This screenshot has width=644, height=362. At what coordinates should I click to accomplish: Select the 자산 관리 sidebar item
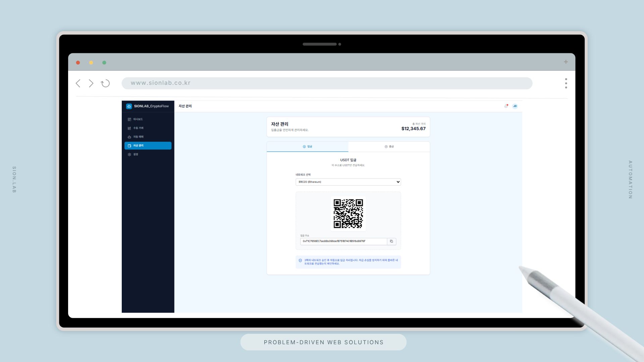tap(148, 145)
